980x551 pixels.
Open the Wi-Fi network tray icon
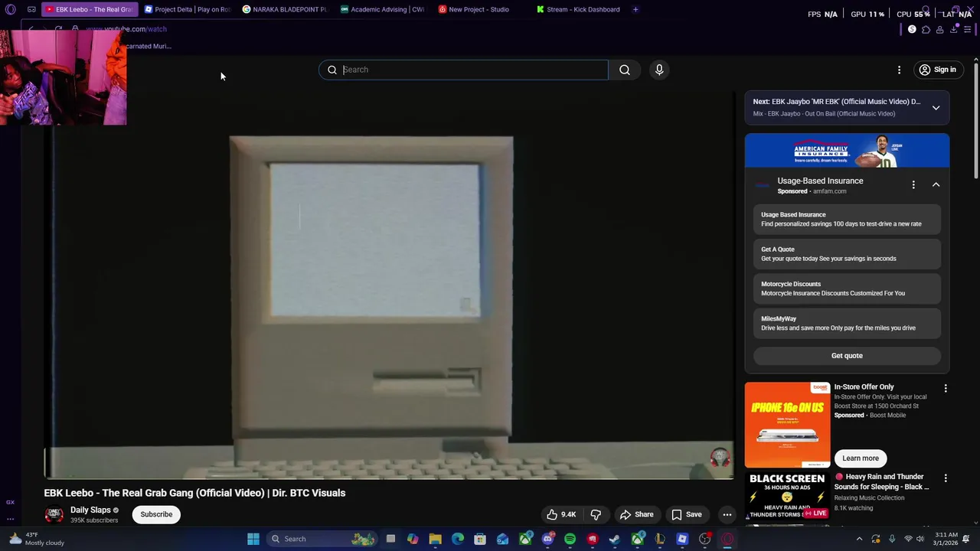908,539
